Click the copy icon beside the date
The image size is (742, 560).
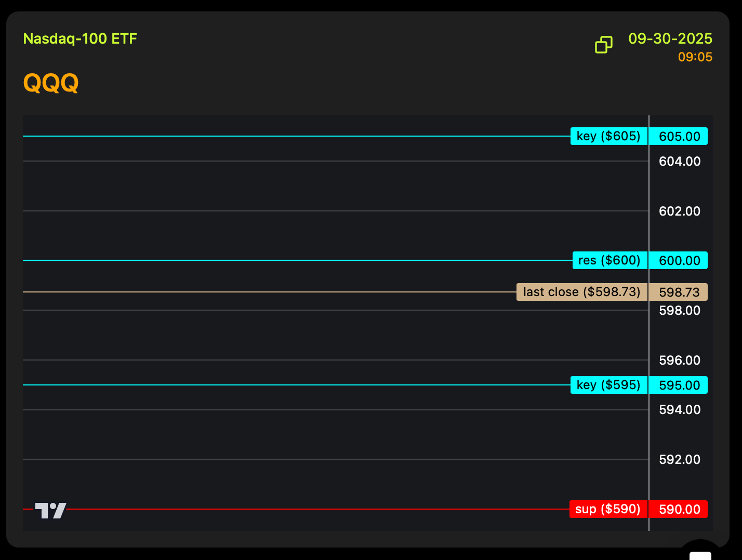pyautogui.click(x=603, y=45)
